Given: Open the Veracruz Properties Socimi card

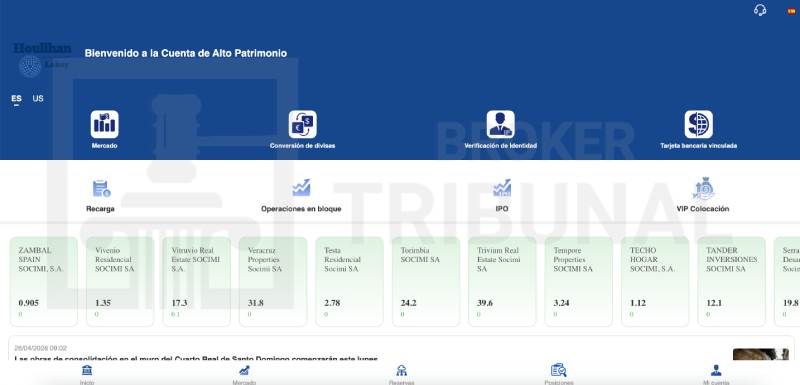Looking at the screenshot, I should point(273,281).
